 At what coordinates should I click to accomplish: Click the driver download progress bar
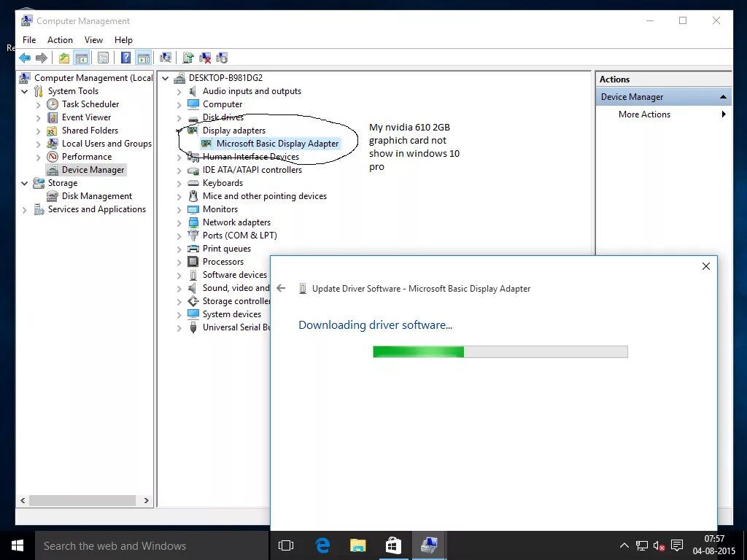coord(500,352)
